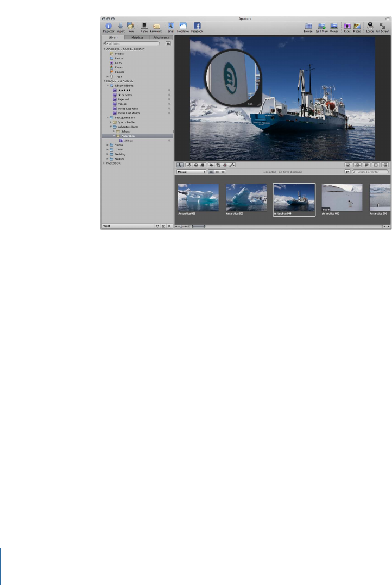This screenshot has height=585, width=392.
Task: Open the Library action gear menu
Action: click(x=168, y=43)
